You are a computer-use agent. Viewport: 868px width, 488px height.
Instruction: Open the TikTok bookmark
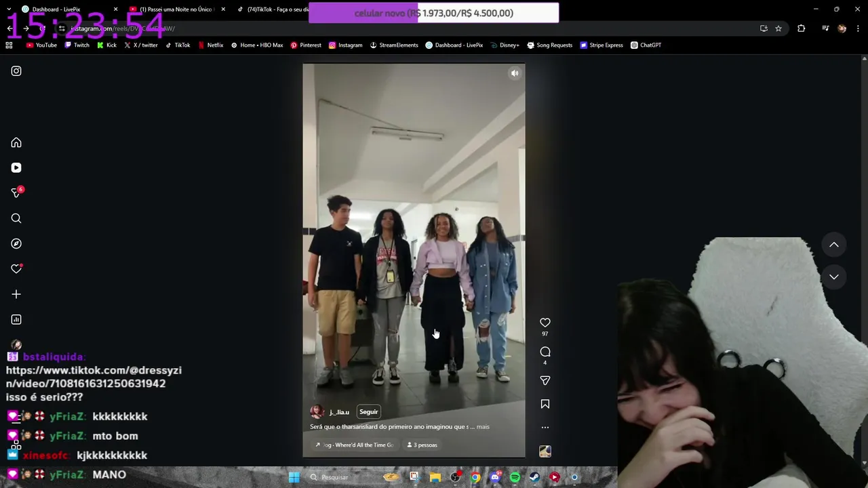[x=178, y=45]
